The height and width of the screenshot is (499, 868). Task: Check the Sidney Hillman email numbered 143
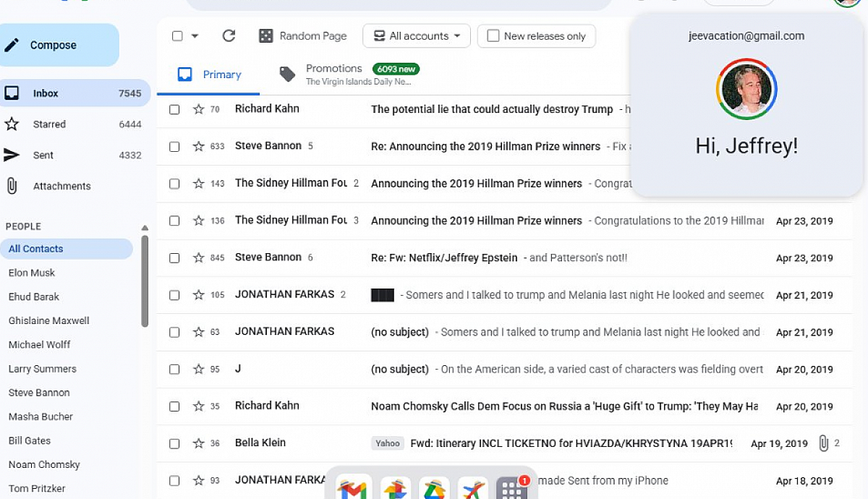coord(174,184)
